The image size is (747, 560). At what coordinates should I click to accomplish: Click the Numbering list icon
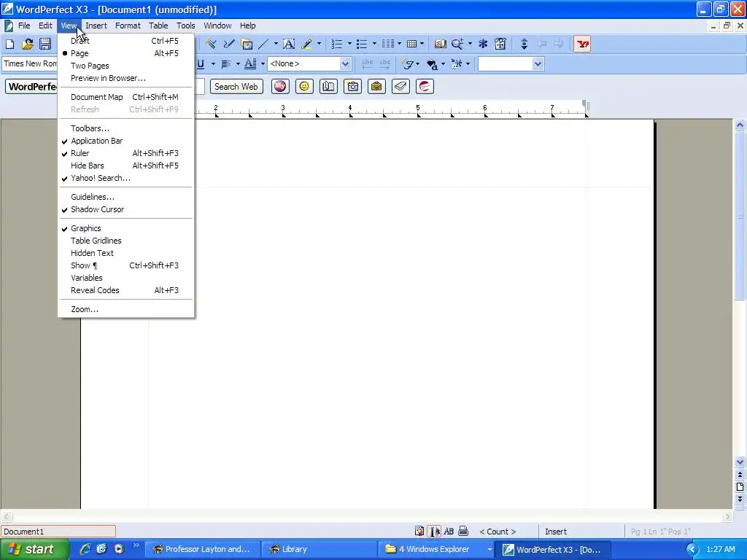point(337,44)
